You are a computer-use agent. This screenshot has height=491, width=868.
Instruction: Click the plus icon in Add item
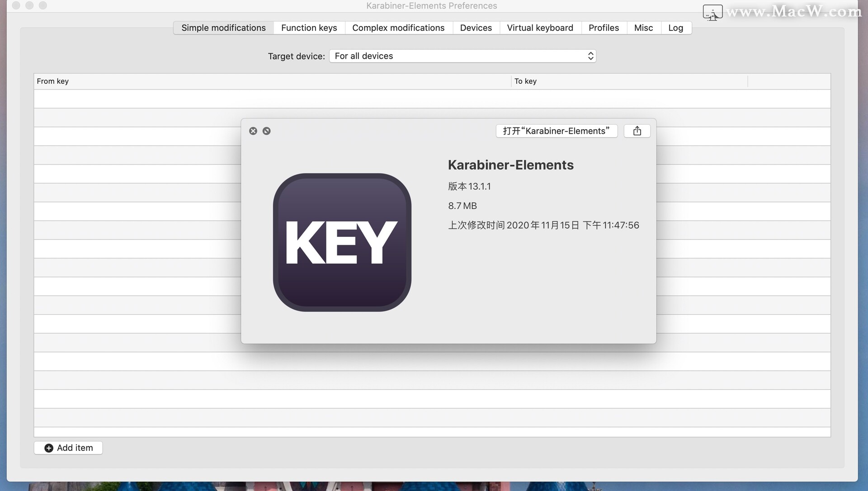click(49, 448)
